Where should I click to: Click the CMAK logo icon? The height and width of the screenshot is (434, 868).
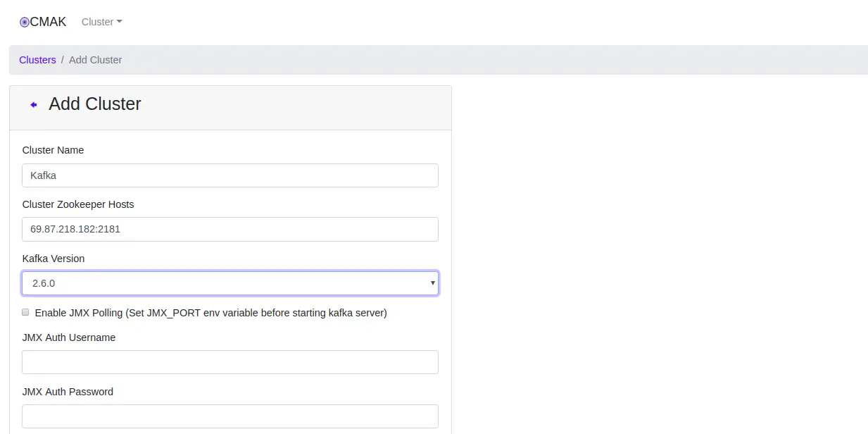coord(25,23)
